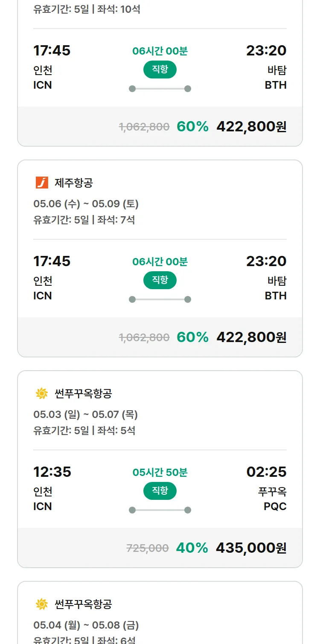Viewport: 320px width, 644px height.
Task: Click the 05.04 (월) ~ 05.08 (금) date range
Action: coord(86,625)
